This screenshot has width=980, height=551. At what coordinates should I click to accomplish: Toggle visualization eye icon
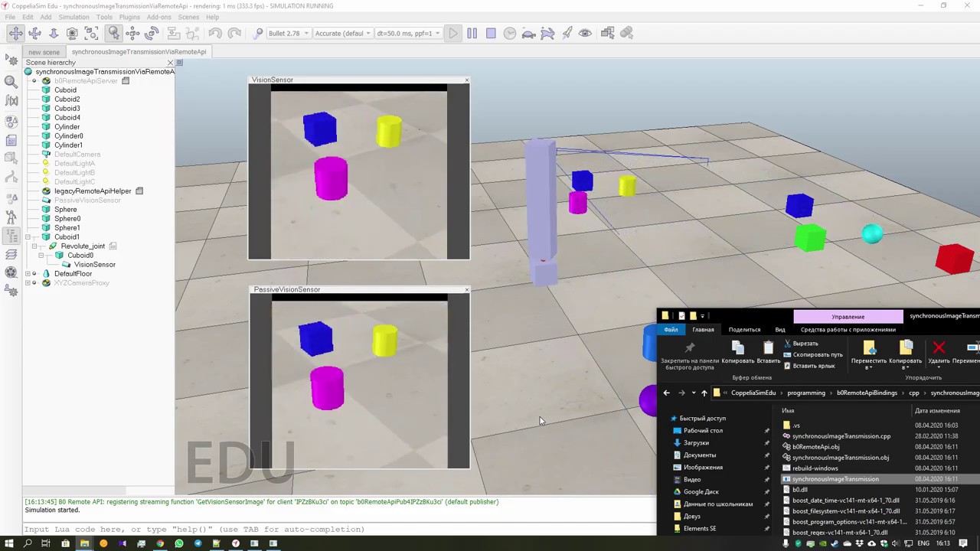tap(586, 33)
